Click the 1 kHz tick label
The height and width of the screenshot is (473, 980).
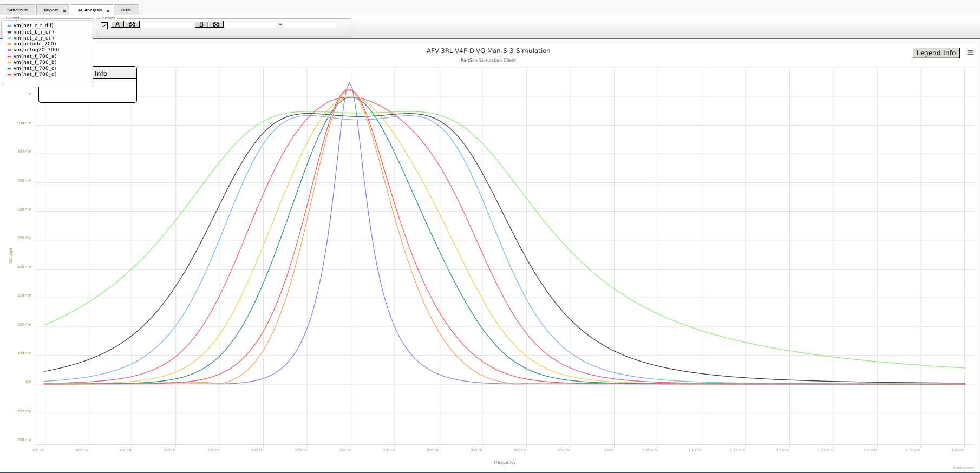pyautogui.click(x=609, y=450)
